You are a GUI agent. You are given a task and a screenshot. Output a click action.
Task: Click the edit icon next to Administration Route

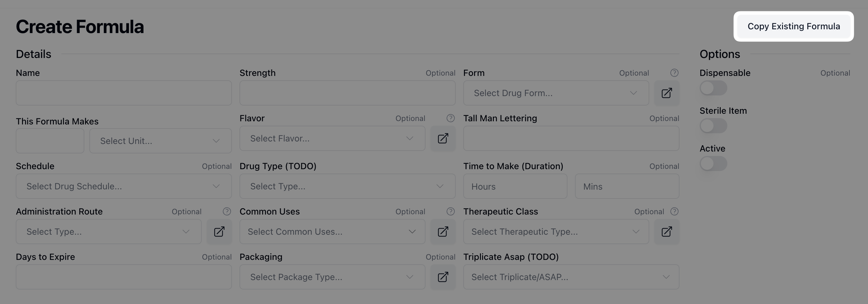(x=219, y=232)
